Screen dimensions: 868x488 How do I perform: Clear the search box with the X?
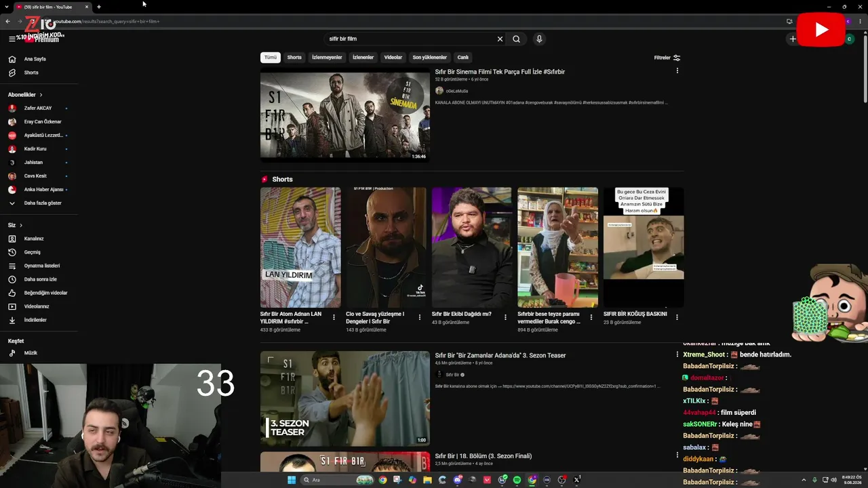(500, 39)
